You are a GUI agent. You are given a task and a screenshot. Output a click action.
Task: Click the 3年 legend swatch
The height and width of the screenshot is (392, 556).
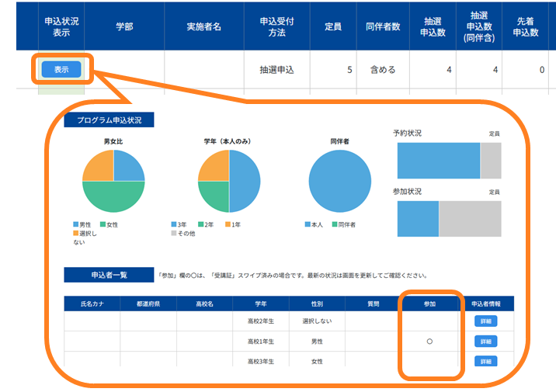174,224
